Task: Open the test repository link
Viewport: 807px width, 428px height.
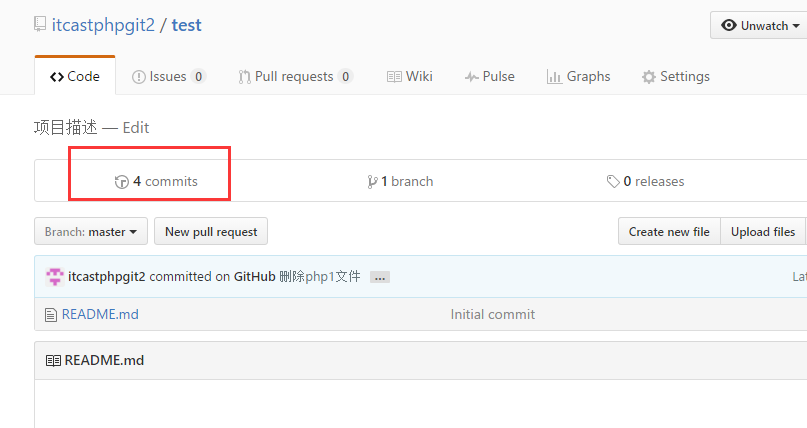Action: point(186,25)
